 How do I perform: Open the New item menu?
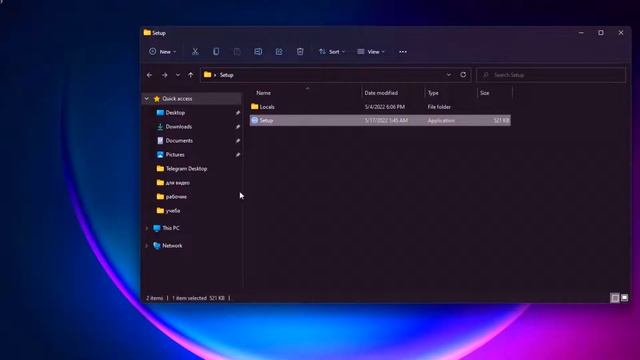pos(162,51)
